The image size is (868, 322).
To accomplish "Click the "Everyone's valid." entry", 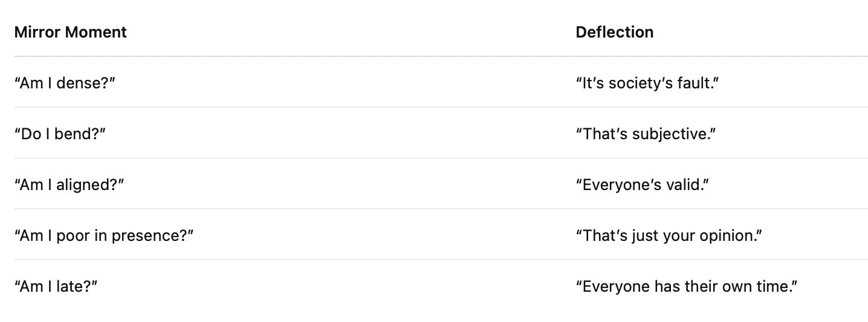I will 642,184.
